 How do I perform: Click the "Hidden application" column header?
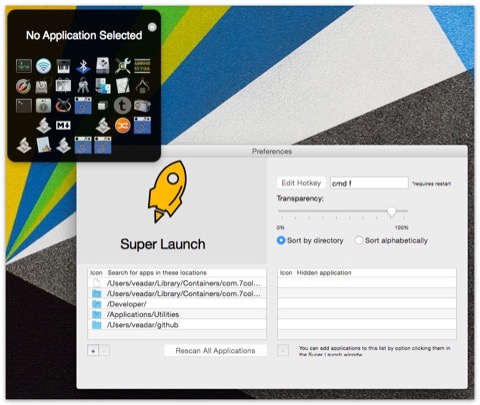(324, 273)
